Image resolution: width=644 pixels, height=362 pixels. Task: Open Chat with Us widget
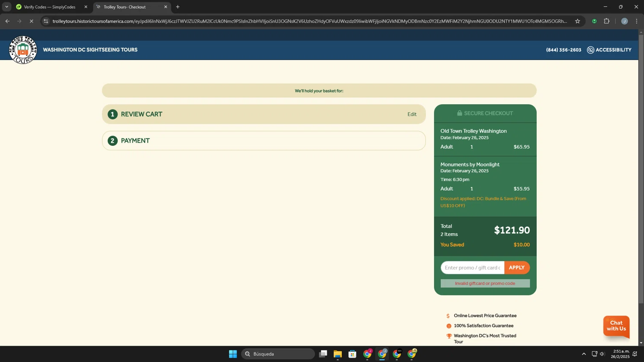[616, 326]
